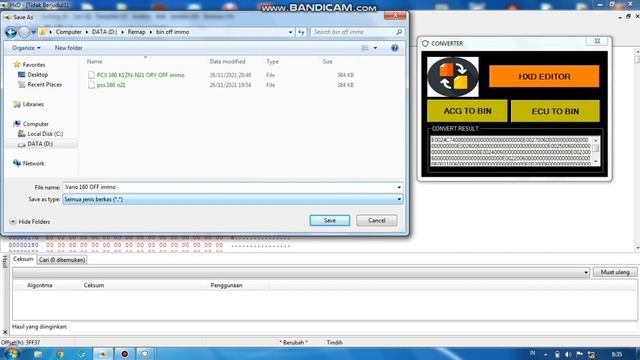Click the ECU TO BIN button

pyautogui.click(x=555, y=111)
